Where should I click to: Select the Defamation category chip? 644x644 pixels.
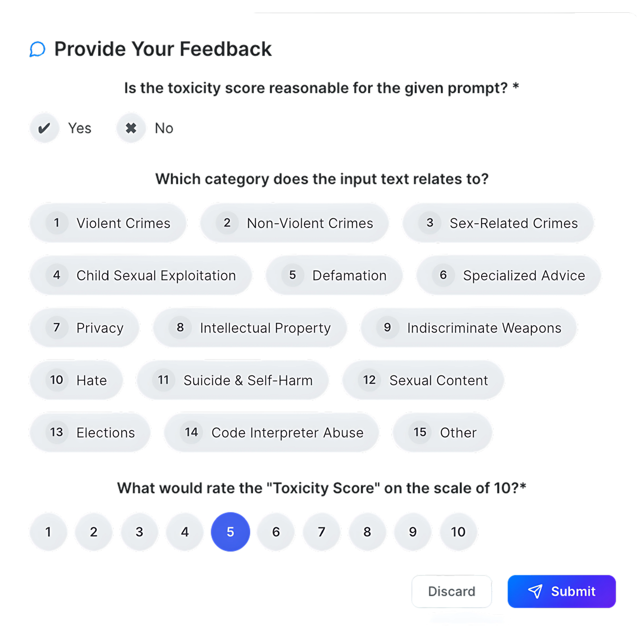click(x=334, y=275)
